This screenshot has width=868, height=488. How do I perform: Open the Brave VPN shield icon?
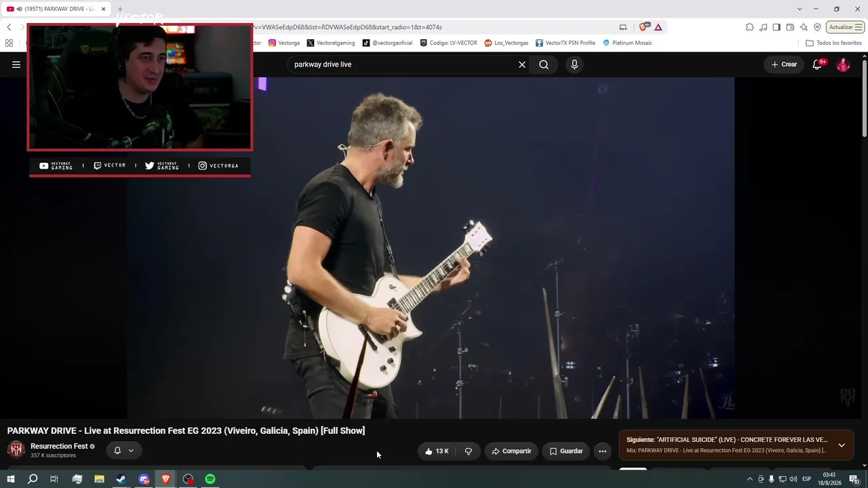click(817, 27)
